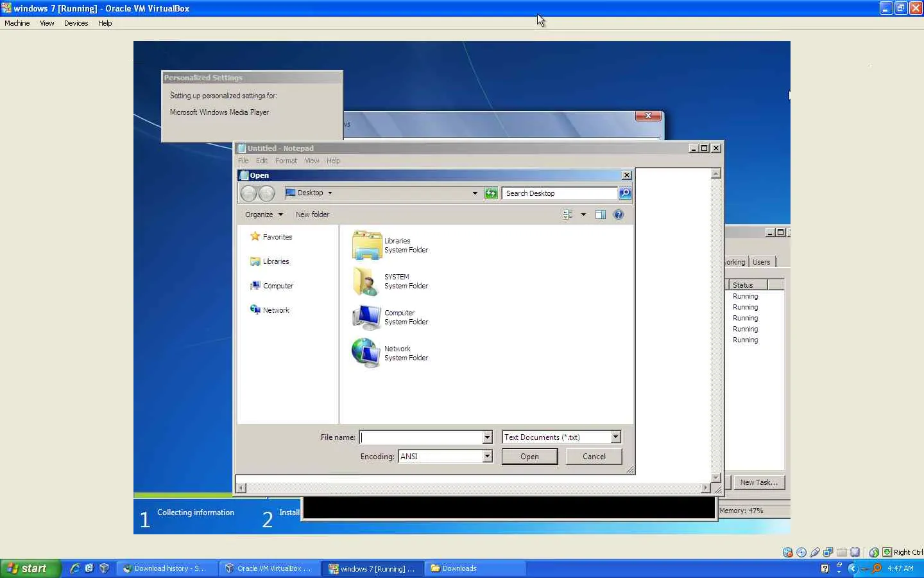Expand hidden tray icons with the arrow
The height and width of the screenshot is (578, 924).
coord(852,568)
